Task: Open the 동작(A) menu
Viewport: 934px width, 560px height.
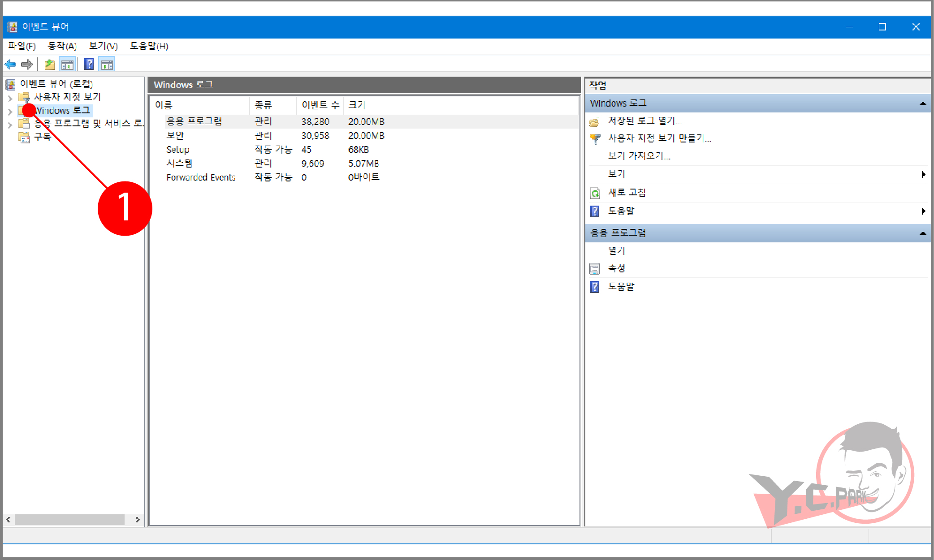Action: click(x=63, y=46)
